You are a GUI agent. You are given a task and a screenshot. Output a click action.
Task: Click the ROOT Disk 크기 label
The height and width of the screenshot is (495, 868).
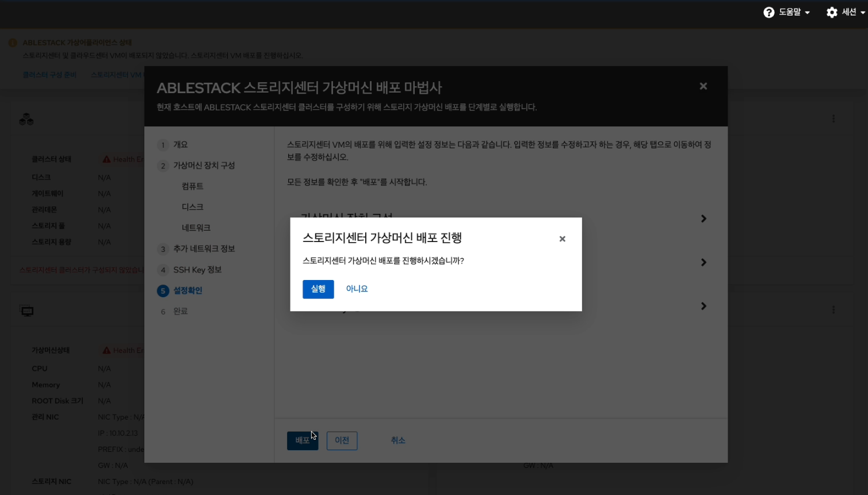point(58,401)
